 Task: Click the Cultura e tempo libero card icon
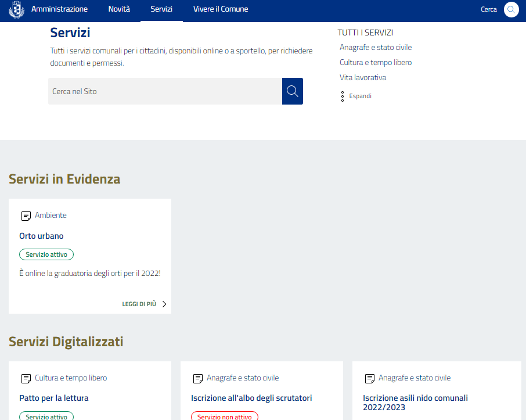[x=26, y=379]
